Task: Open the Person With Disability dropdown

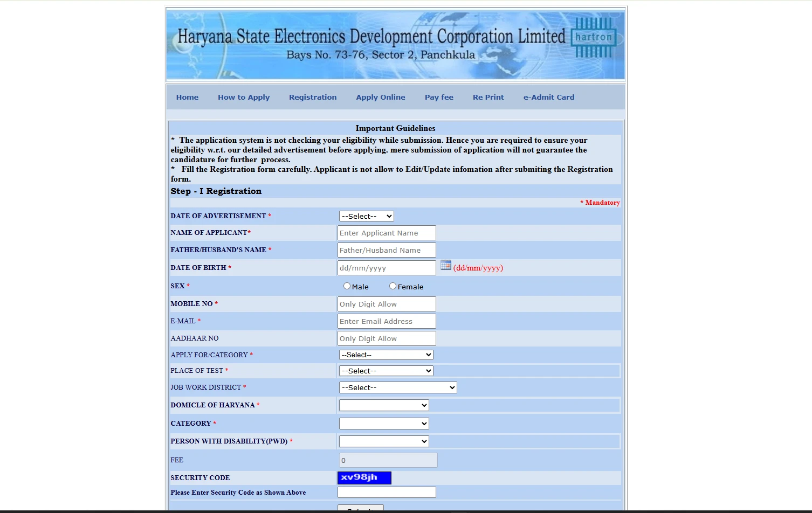Action: pyautogui.click(x=384, y=441)
